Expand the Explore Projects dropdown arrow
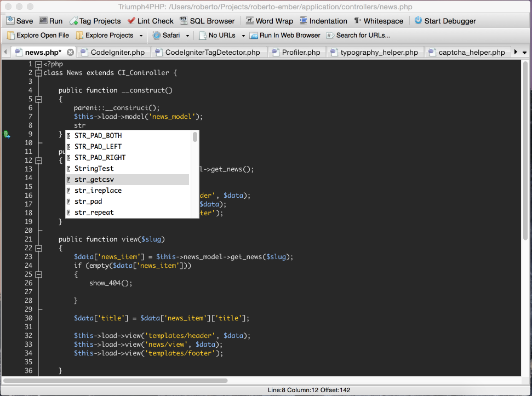This screenshot has width=532, height=396. 141,36
